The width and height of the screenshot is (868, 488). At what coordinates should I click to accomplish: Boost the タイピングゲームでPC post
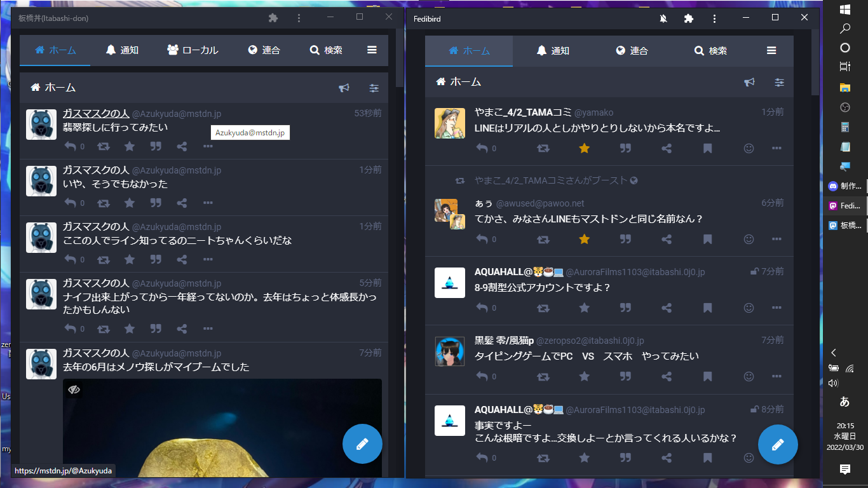click(x=543, y=376)
